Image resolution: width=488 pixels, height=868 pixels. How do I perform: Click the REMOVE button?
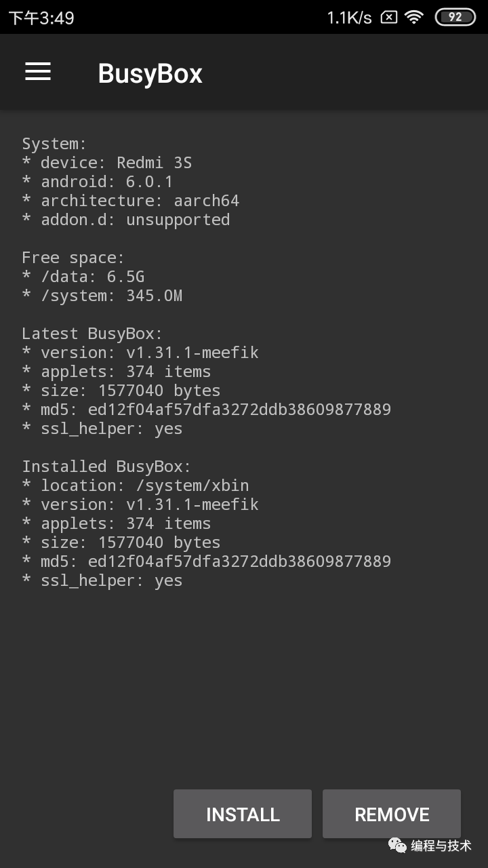pos(392,814)
